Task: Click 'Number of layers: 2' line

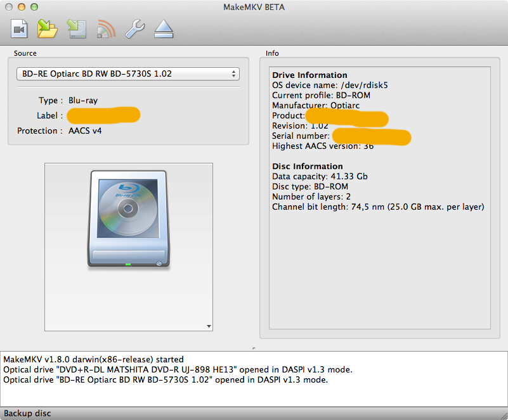Action: coord(311,196)
